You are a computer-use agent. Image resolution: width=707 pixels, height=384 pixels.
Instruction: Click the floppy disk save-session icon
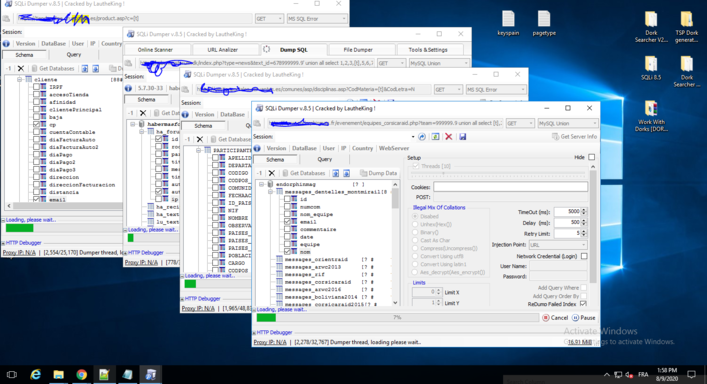[462, 137]
